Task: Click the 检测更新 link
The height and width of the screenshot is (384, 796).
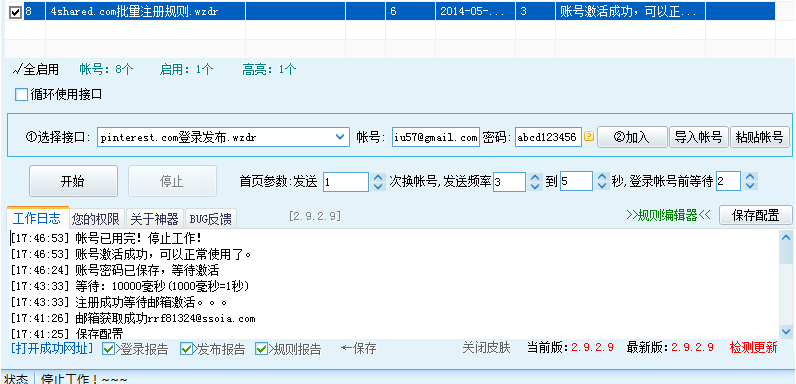Action: [753, 348]
